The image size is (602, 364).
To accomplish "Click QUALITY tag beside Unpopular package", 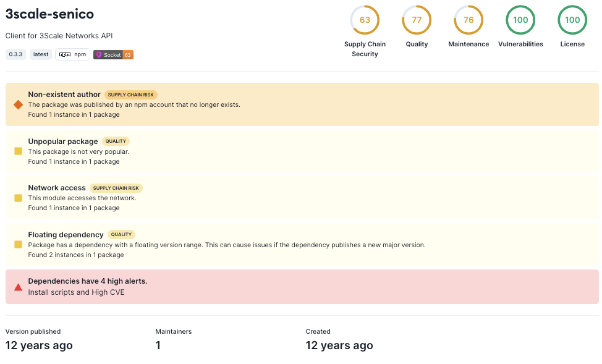I will 116,142.
